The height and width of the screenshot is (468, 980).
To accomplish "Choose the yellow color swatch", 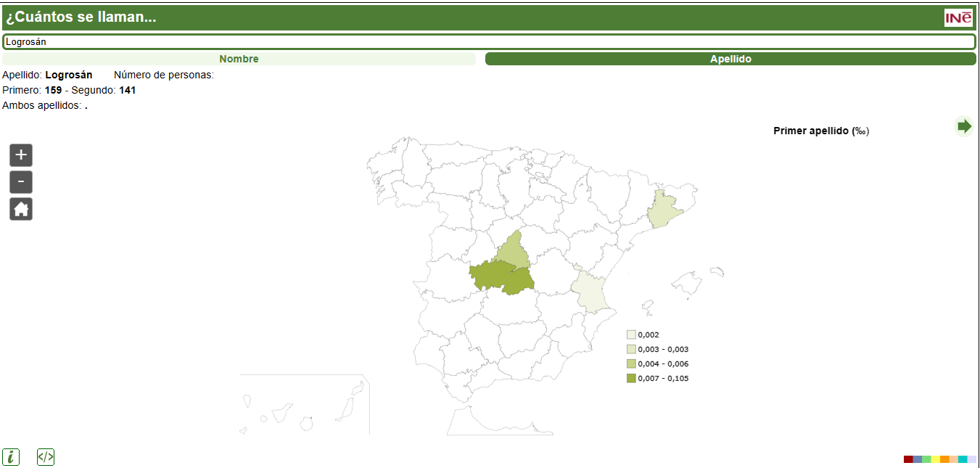I will (x=936, y=459).
